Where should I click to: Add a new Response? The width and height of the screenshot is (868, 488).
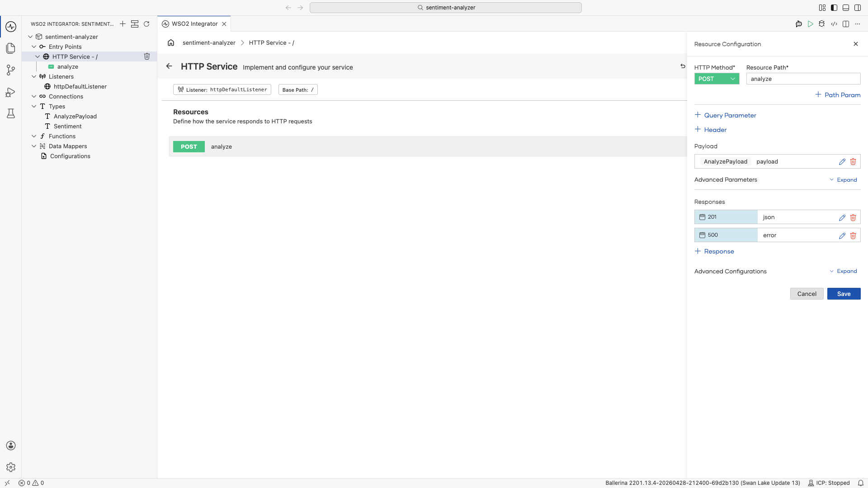(714, 251)
